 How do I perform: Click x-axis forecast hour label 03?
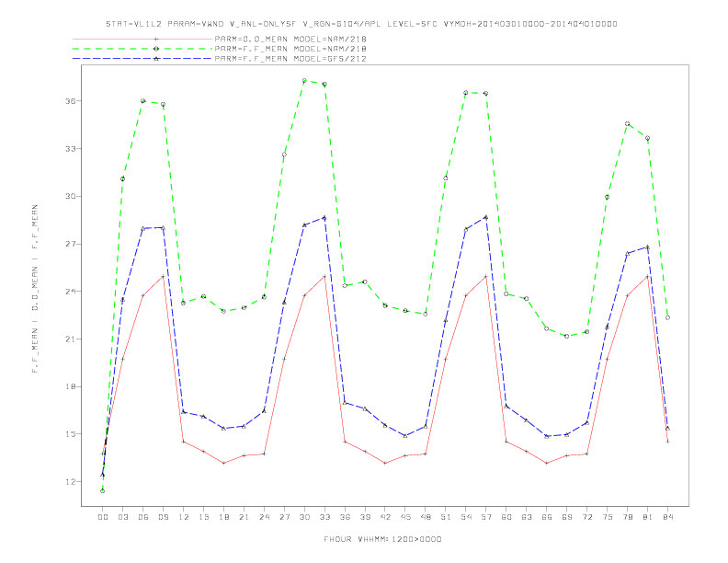tap(122, 517)
